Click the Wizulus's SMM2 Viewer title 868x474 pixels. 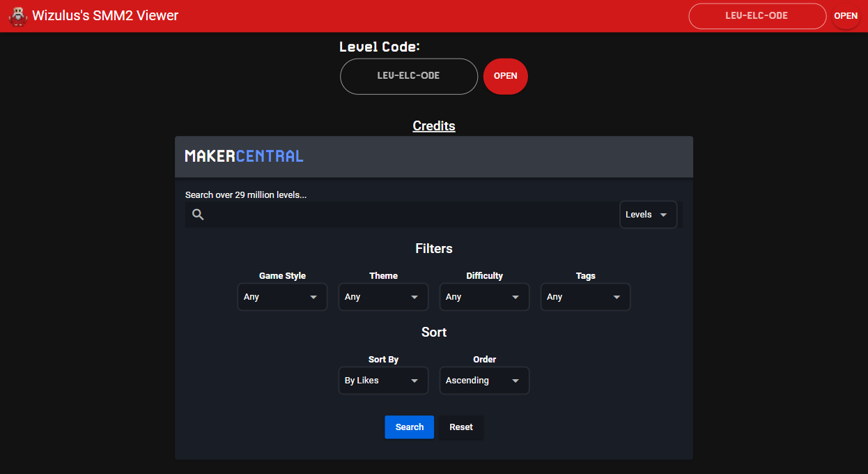click(x=105, y=16)
